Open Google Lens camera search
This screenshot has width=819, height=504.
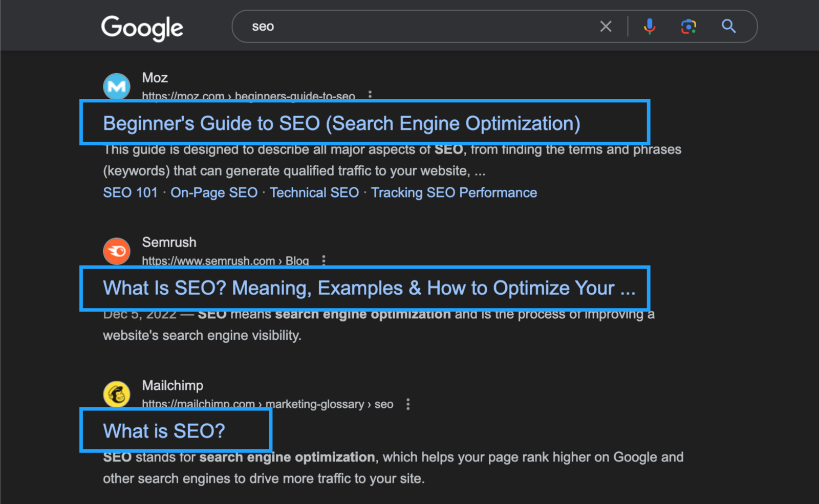[x=688, y=26]
